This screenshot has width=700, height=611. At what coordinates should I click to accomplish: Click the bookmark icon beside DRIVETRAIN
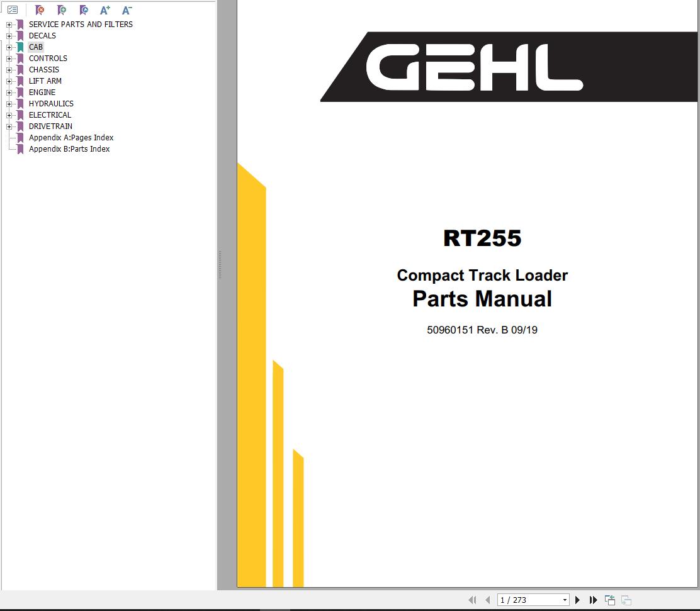20,126
